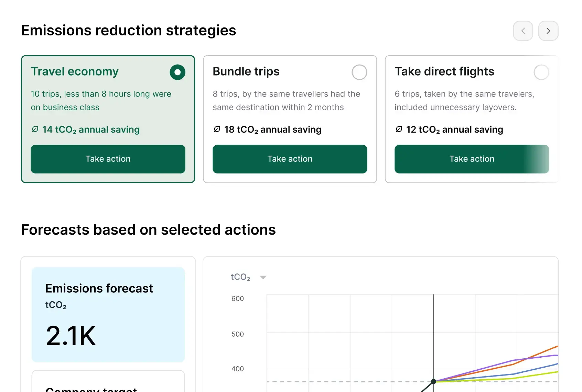Click '18 tCO₂ annual saving' text
This screenshot has width=582, height=392.
pyautogui.click(x=273, y=130)
